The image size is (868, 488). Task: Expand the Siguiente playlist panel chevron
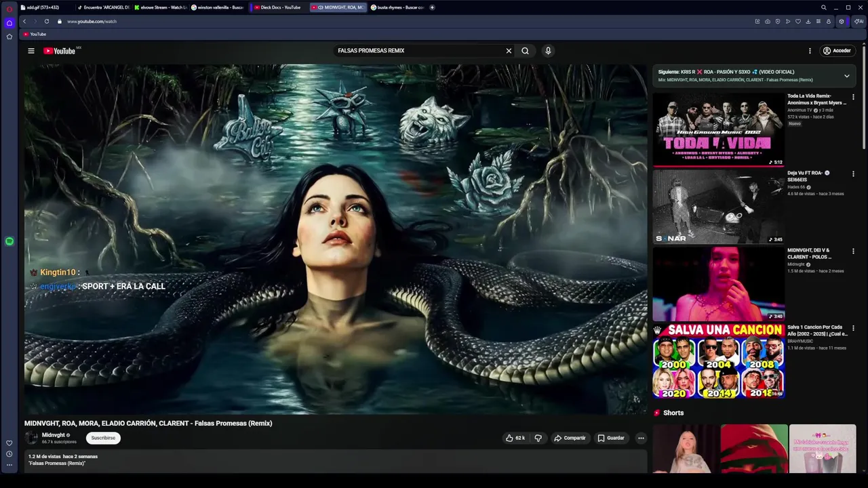(846, 76)
